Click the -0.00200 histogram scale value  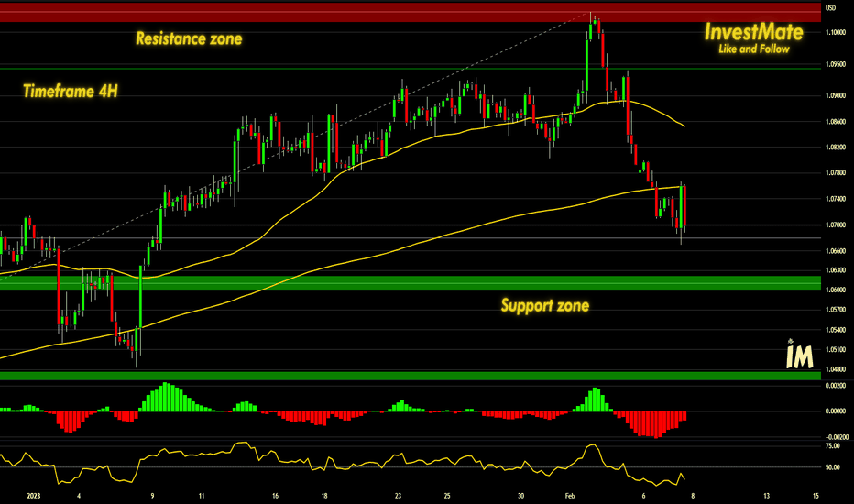[836, 437]
